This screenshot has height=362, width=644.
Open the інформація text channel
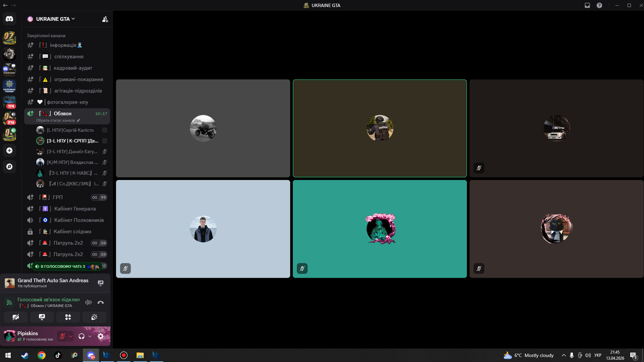(x=67, y=45)
